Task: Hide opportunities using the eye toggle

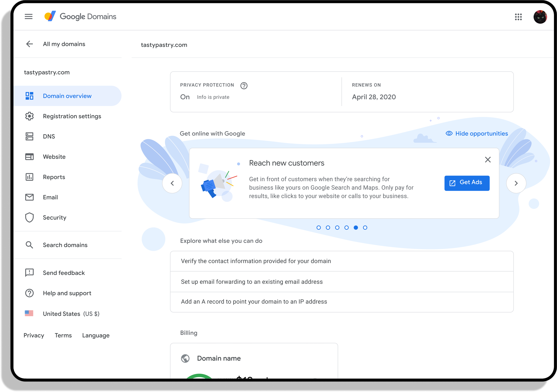Action: click(477, 133)
